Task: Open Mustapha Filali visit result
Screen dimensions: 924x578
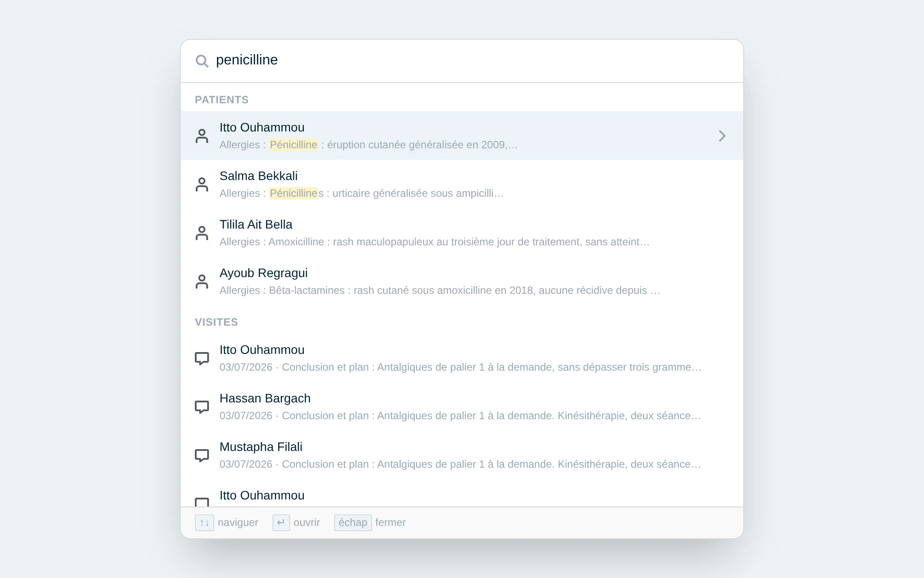Action: (462, 455)
